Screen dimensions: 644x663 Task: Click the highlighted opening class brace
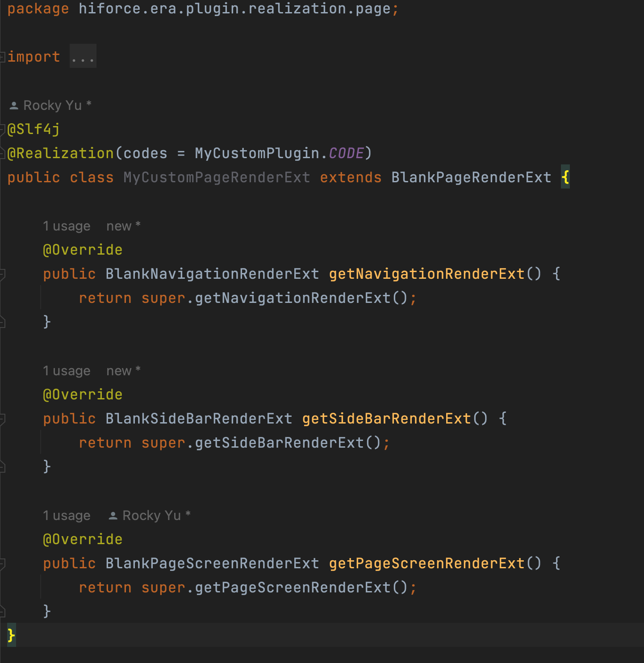pyautogui.click(x=565, y=177)
